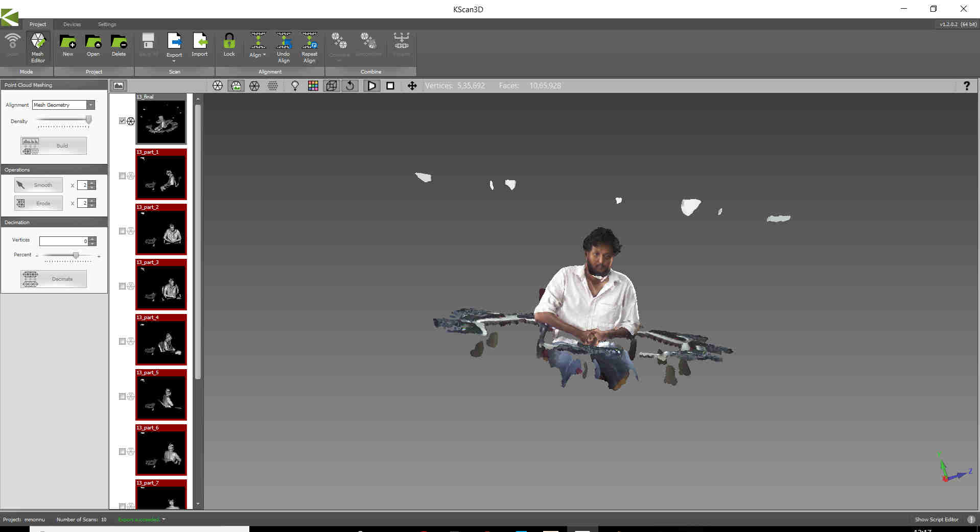Adjust the Erode iterations stepper

pos(92,203)
